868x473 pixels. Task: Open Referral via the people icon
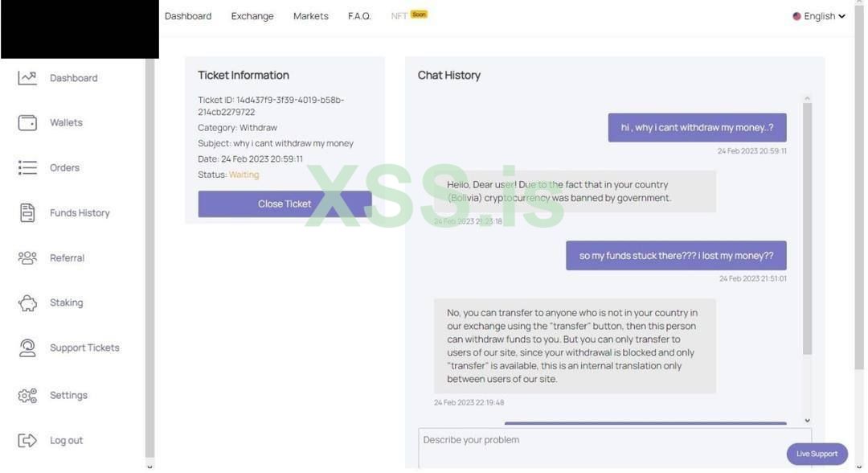coord(27,257)
